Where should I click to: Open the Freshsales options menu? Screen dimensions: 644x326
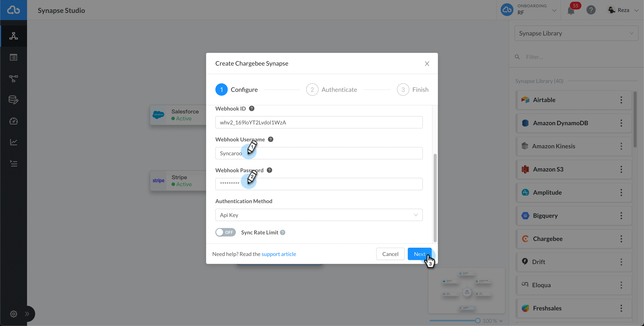pos(621,308)
